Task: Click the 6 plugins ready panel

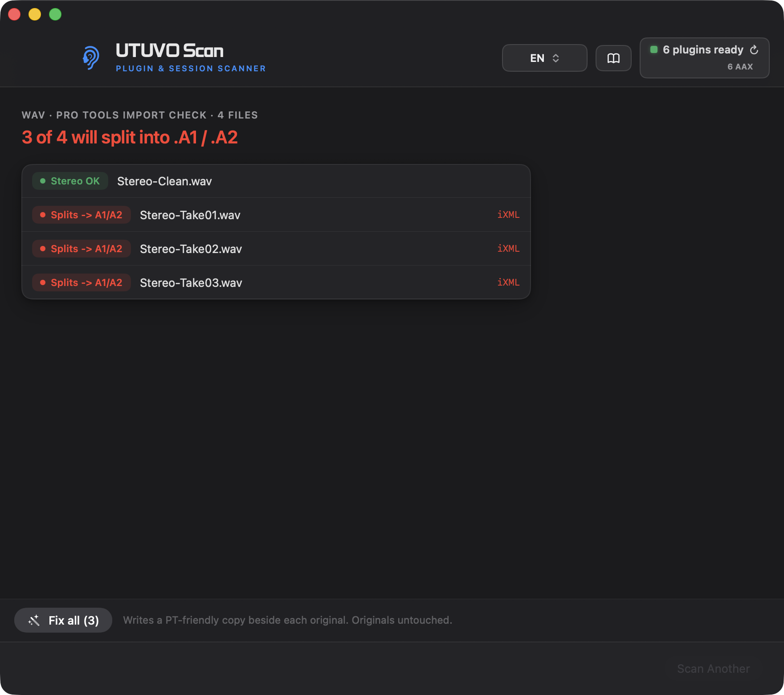Action: point(704,58)
